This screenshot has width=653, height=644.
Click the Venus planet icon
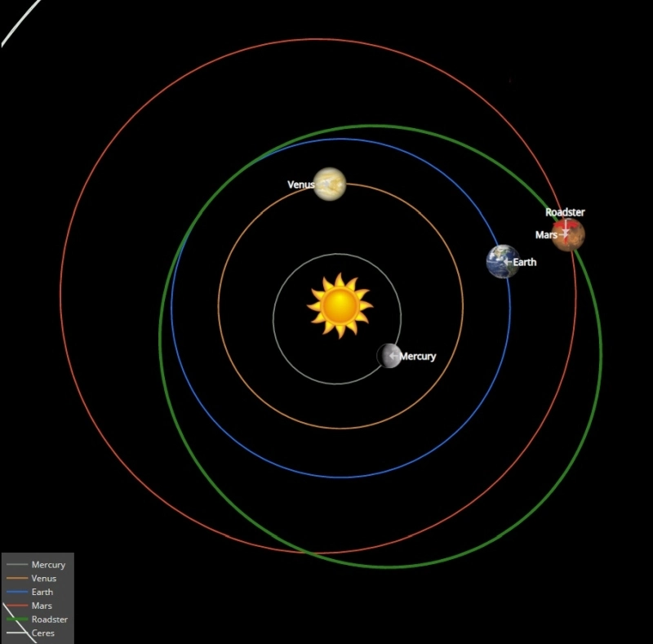[x=330, y=184]
